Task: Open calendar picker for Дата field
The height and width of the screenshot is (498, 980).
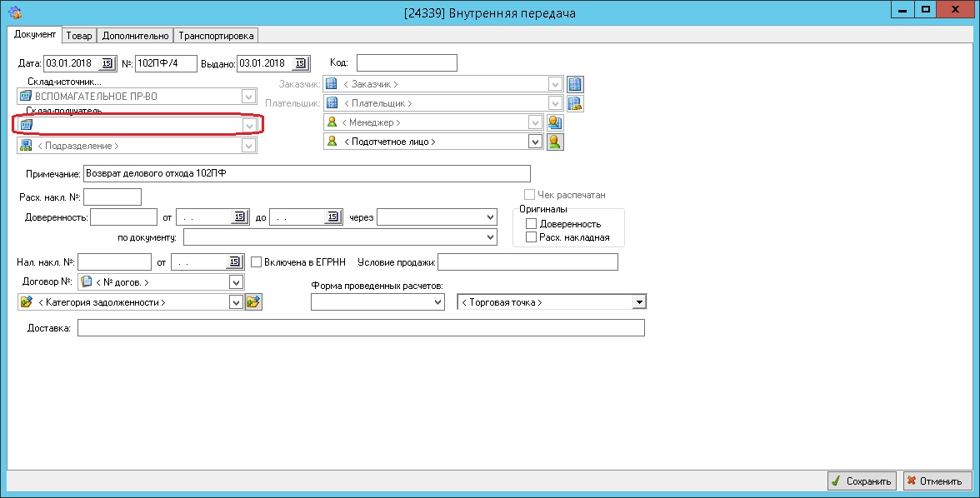Action: click(107, 63)
